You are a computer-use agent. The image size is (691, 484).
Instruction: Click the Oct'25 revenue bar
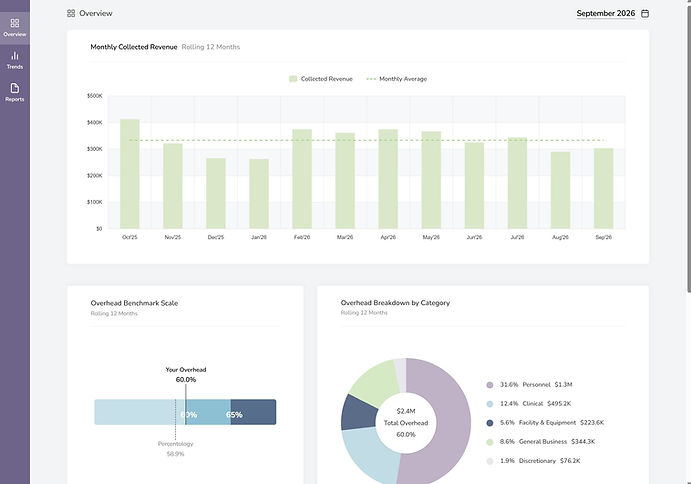[x=130, y=174]
